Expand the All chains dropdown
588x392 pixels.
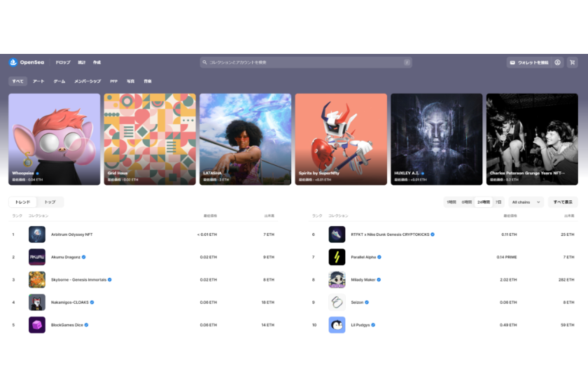(526, 202)
